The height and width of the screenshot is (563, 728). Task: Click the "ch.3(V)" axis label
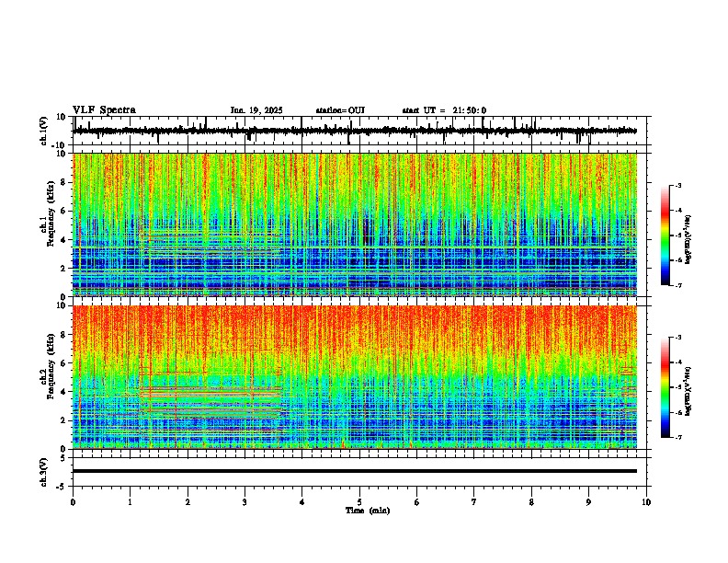[44, 472]
